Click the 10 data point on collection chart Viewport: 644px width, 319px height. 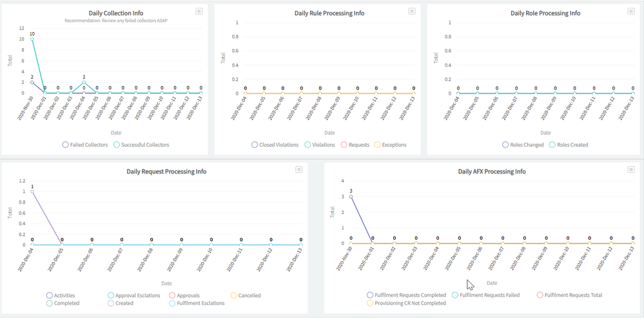point(32,39)
